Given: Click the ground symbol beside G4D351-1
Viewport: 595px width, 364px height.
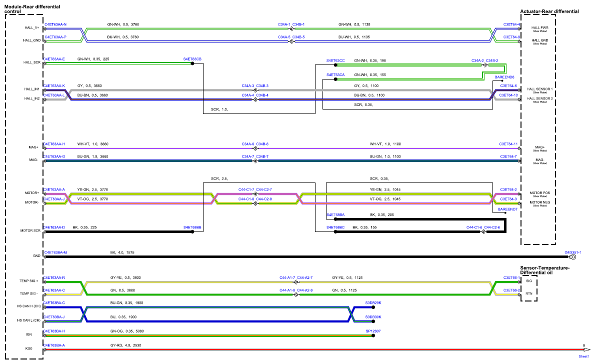Looking at the screenshot, I should pos(573,257).
